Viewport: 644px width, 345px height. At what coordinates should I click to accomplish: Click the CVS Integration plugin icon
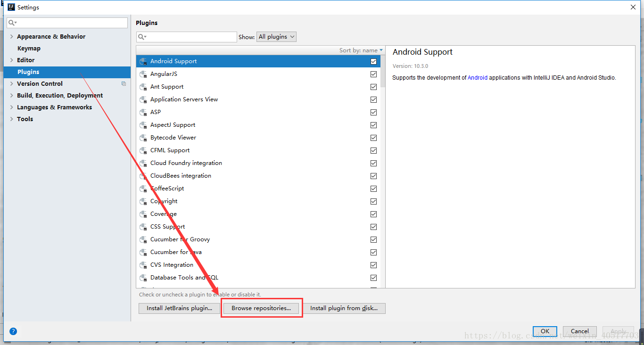click(x=143, y=265)
